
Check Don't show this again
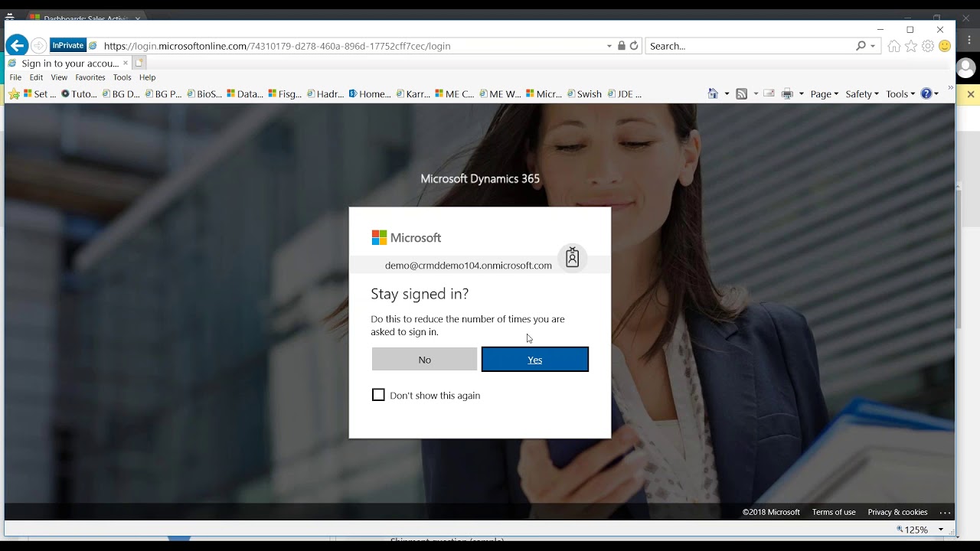point(378,395)
